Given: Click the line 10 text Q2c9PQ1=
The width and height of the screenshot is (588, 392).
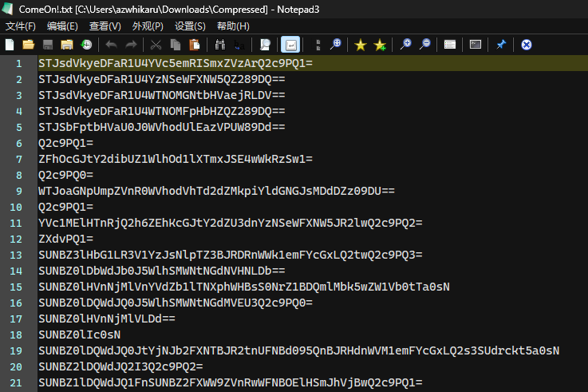Looking at the screenshot, I should [65, 207].
